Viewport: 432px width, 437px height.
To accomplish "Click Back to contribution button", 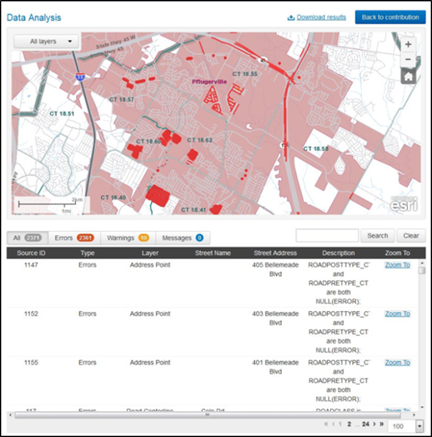I will click(x=390, y=17).
